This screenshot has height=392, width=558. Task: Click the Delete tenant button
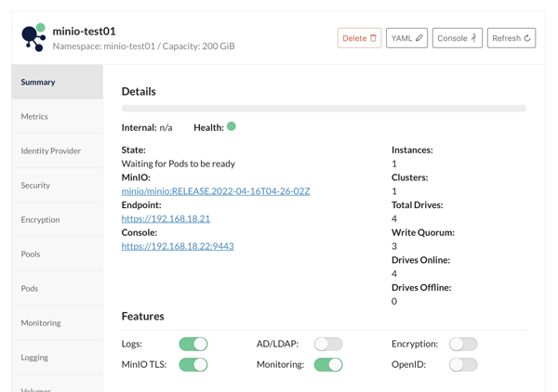point(359,38)
